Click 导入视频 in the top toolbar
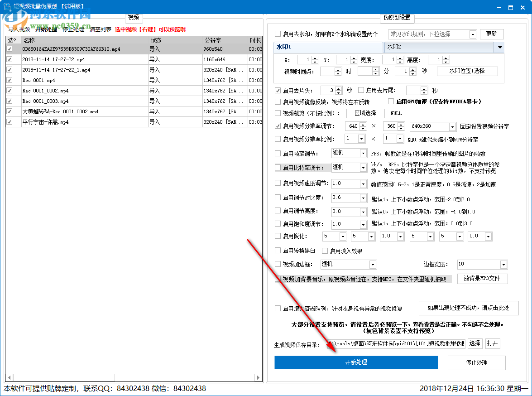532x396 pixels. [x=19, y=29]
